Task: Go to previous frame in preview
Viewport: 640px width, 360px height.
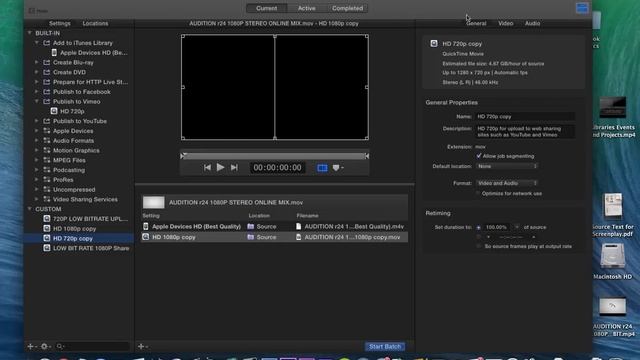Action: (x=207, y=167)
